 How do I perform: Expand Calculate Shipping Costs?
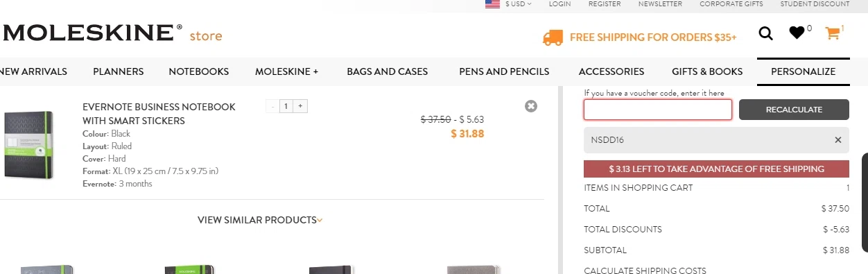(x=645, y=270)
